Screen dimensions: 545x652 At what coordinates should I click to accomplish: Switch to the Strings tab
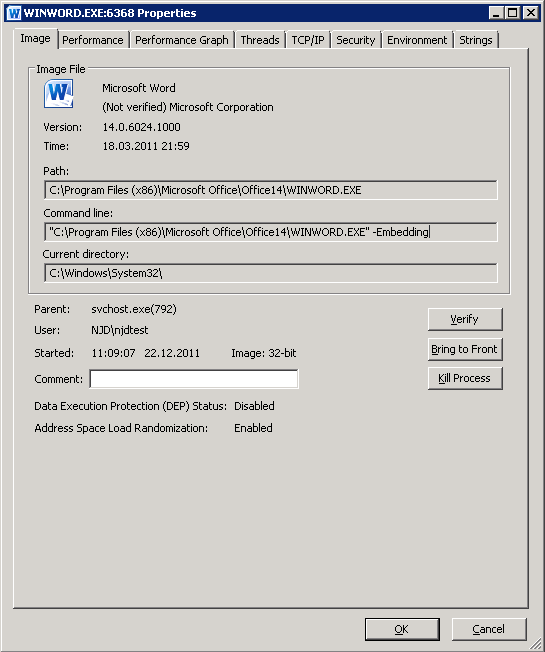click(x=476, y=40)
